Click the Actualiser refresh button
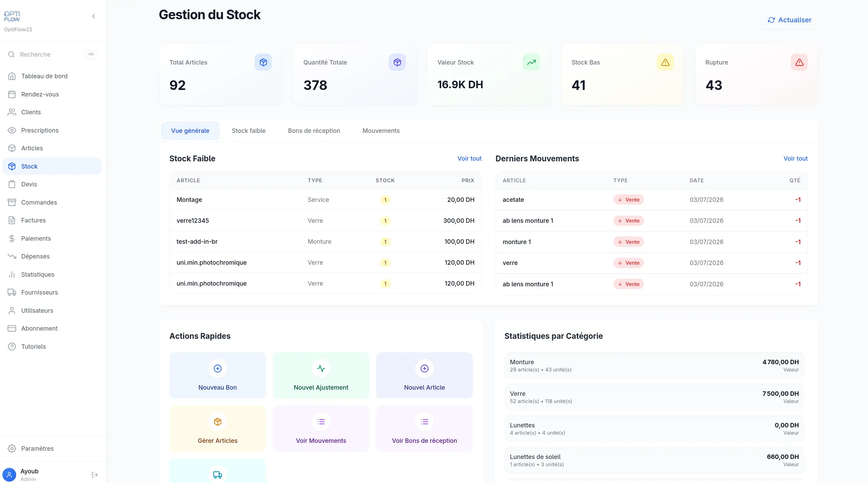868x483 pixels. pos(790,20)
